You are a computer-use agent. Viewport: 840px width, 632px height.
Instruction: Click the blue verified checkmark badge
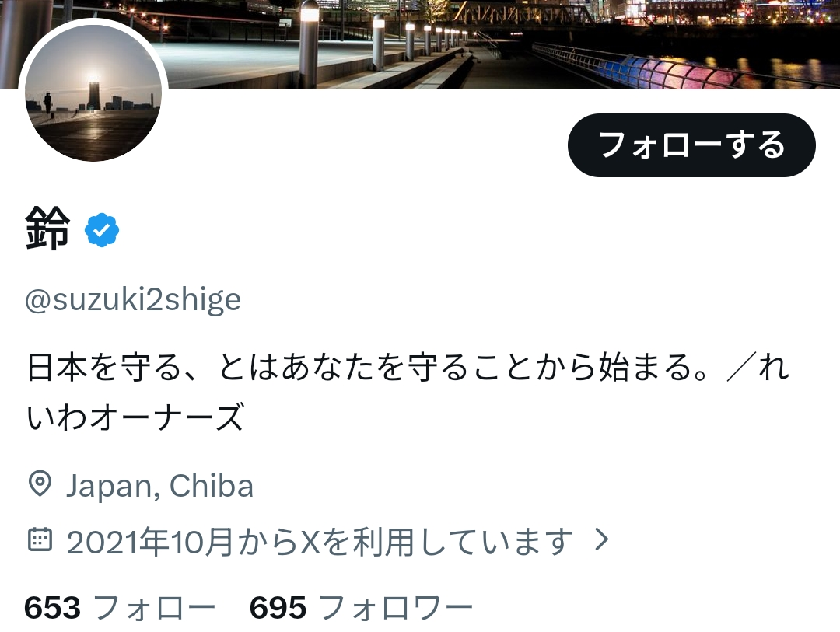(102, 230)
